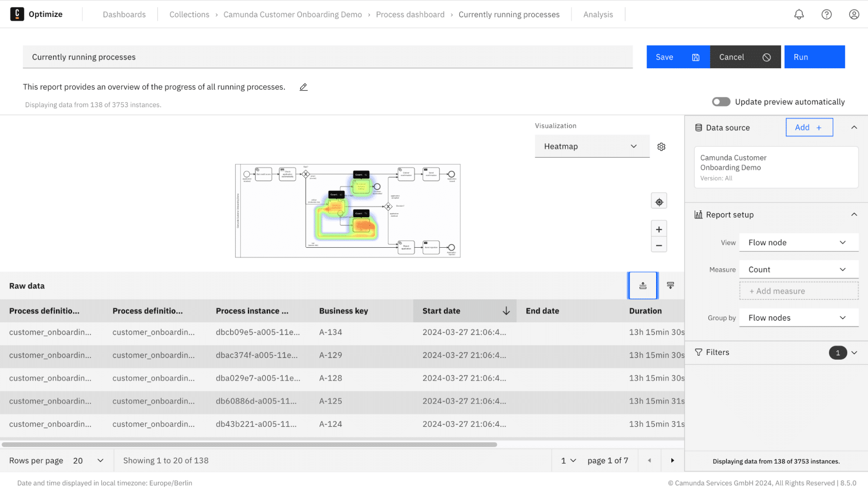This screenshot has height=494, width=868.
Task: Open the notifications bell icon
Action: click(x=799, y=14)
